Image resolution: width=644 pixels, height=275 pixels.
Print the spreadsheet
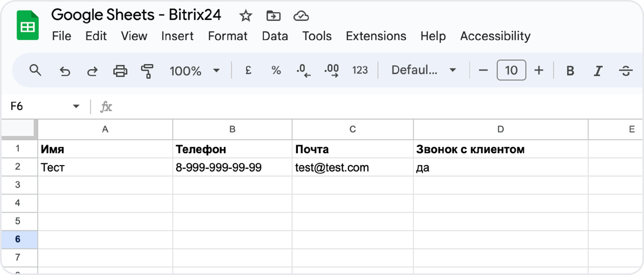[x=120, y=71]
